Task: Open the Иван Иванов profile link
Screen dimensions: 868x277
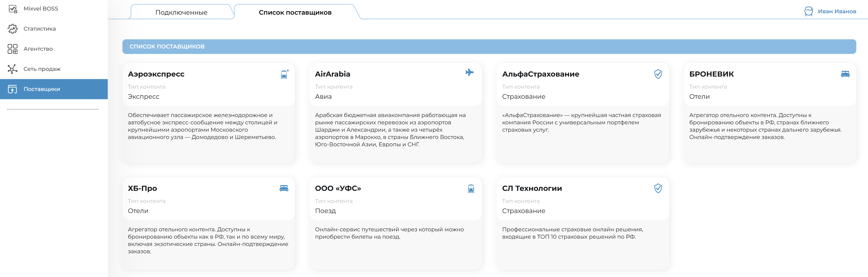Action: coord(837,11)
